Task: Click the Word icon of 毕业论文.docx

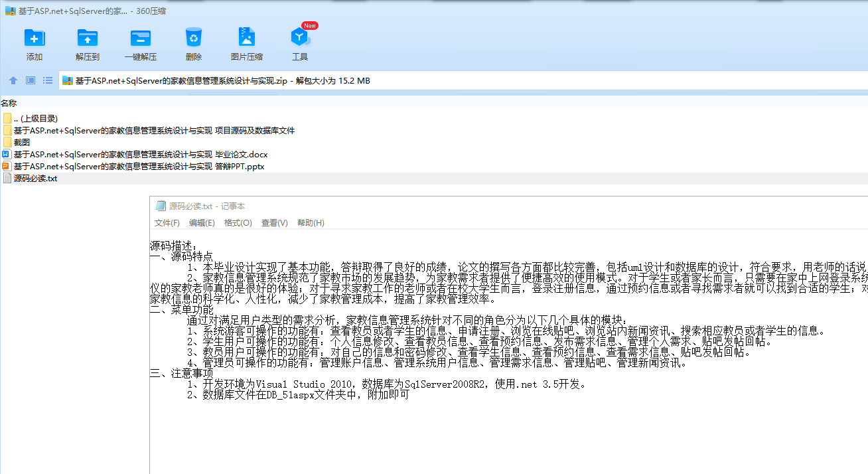Action: click(7, 154)
